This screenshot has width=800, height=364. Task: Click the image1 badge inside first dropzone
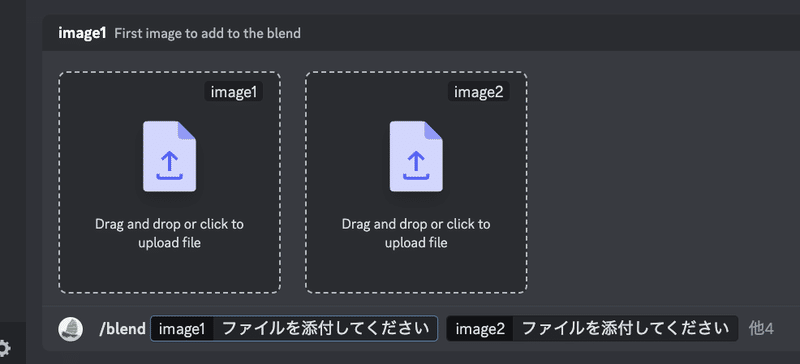[x=234, y=92]
